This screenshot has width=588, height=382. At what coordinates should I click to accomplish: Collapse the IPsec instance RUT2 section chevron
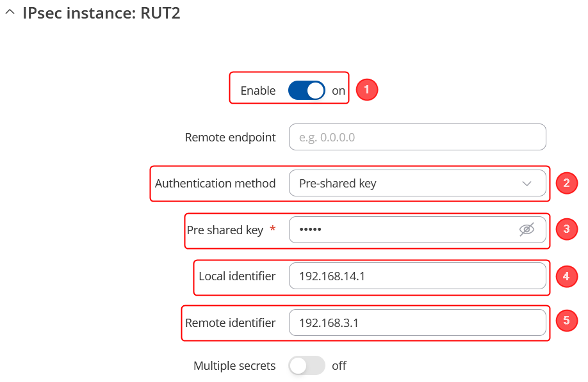tap(10, 13)
